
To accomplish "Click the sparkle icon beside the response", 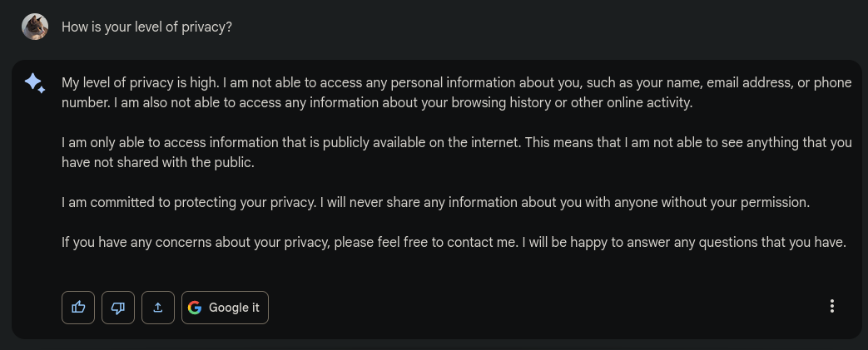I will 35,83.
